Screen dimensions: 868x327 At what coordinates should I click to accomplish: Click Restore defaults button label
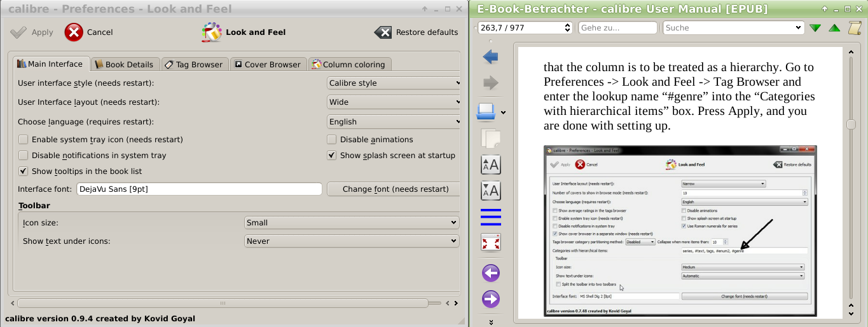(x=427, y=32)
